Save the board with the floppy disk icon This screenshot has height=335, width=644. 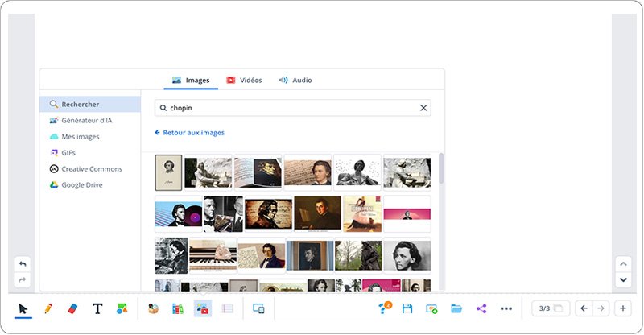pos(407,308)
